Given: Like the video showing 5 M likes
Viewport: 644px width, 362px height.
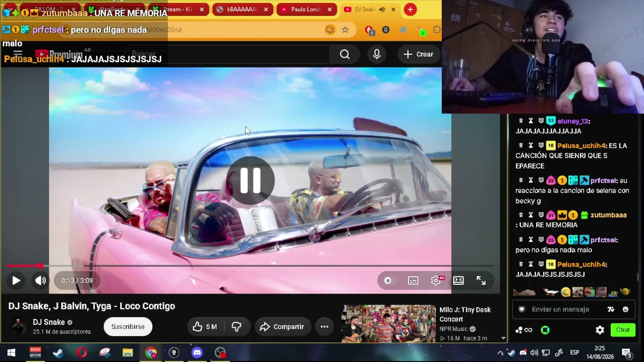Looking at the screenshot, I should [x=205, y=327].
